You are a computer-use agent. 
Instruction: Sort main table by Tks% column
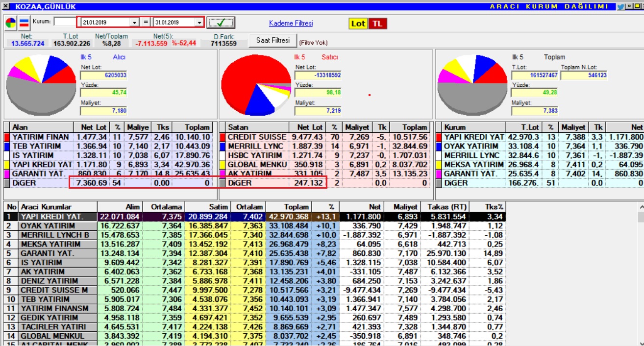488,207
